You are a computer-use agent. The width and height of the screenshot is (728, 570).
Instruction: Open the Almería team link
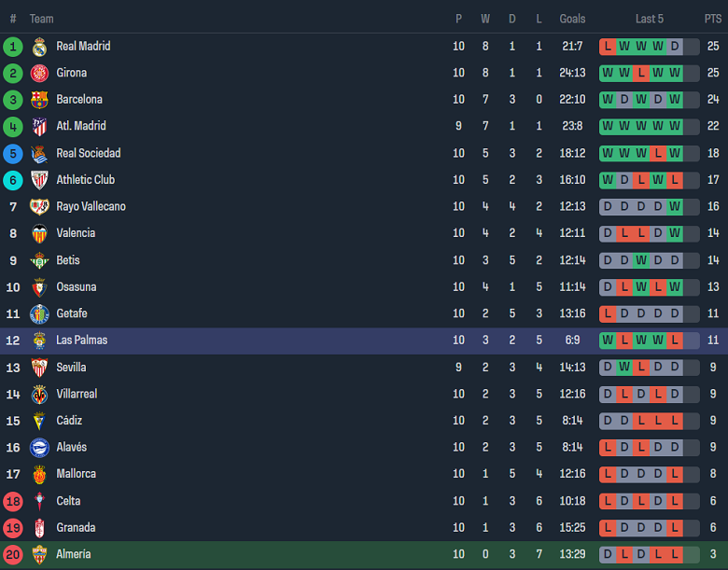74,554
